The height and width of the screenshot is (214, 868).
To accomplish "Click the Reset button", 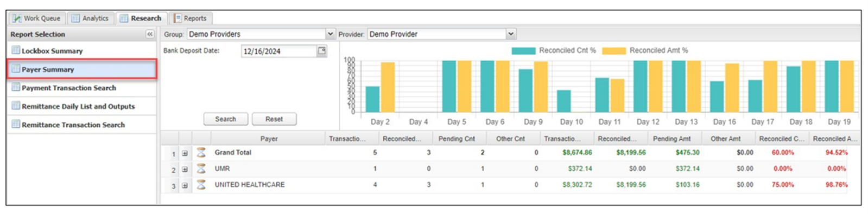I will pos(274,119).
